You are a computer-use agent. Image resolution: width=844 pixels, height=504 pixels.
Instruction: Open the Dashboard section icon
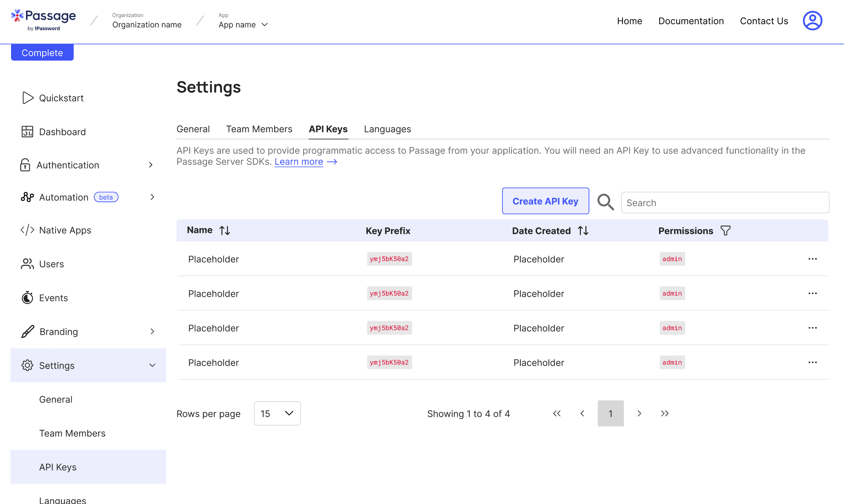(x=27, y=132)
